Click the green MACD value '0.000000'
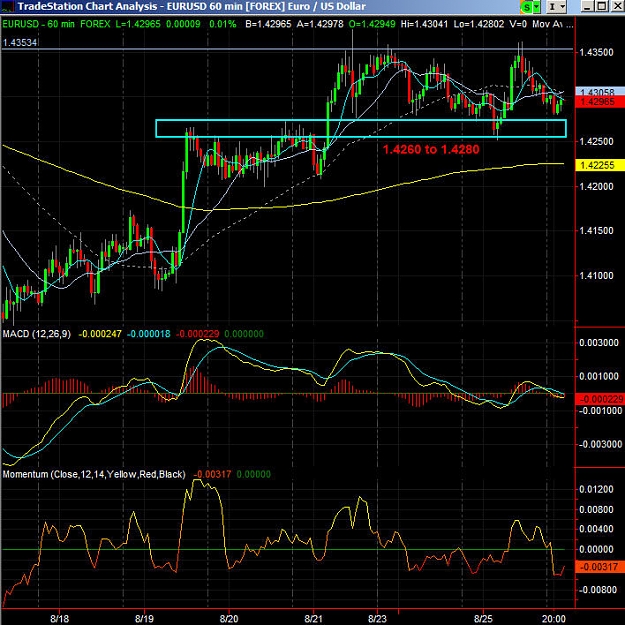Viewport: 625px width, 625px height. [244, 334]
